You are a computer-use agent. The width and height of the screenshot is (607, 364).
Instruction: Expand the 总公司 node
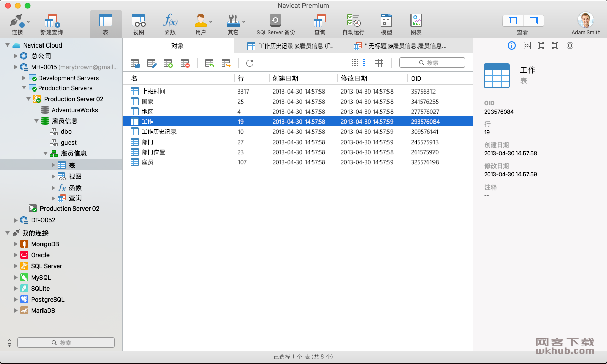tap(16, 56)
